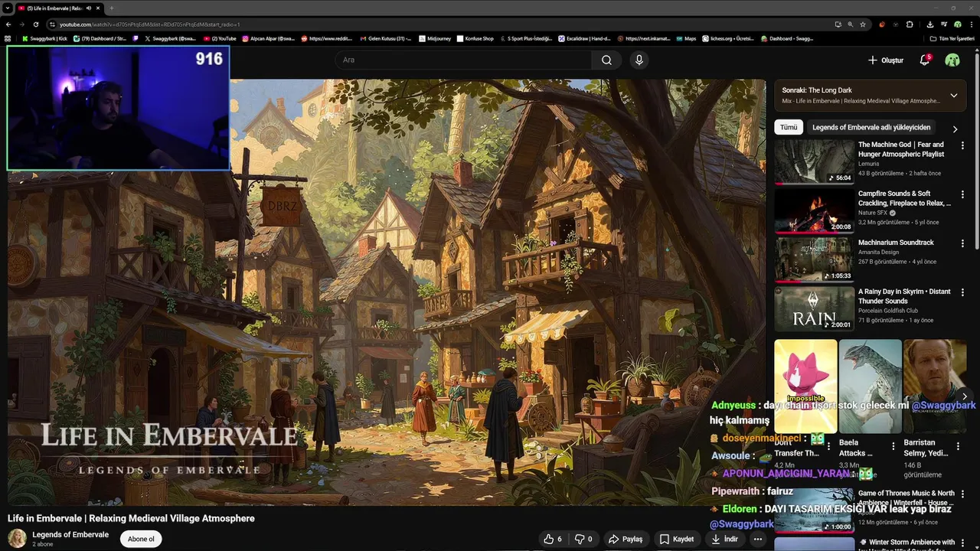Open the YouTube account avatar menu

(x=952, y=60)
